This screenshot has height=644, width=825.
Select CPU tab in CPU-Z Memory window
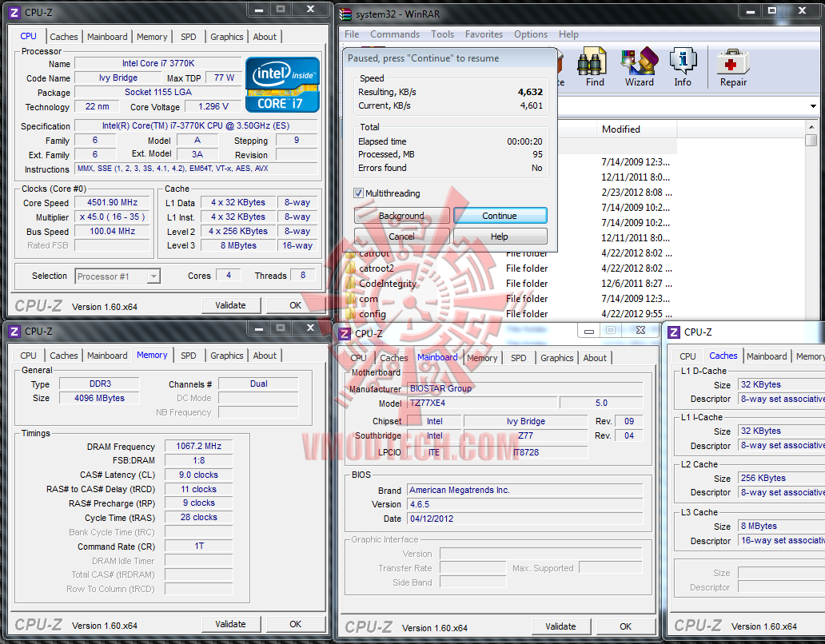(29, 356)
